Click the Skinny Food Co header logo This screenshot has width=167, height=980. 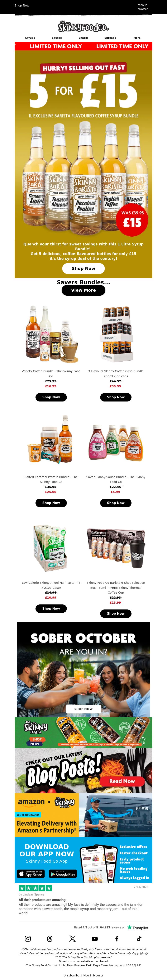tap(83, 26)
